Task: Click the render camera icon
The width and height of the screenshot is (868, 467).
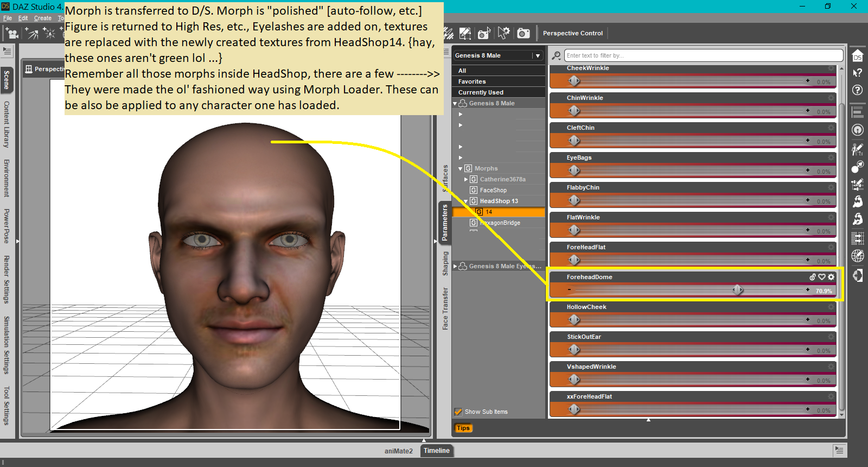Action: pyautogui.click(x=524, y=34)
